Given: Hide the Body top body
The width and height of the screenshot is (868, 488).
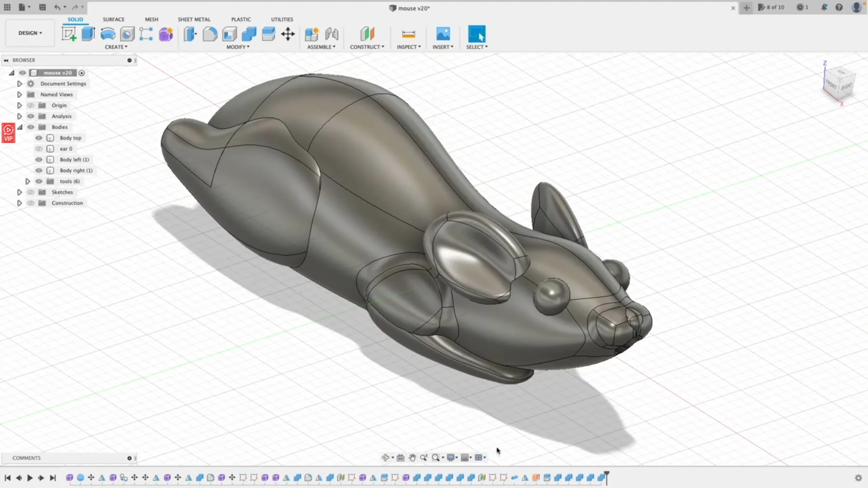Looking at the screenshot, I should pos(39,138).
